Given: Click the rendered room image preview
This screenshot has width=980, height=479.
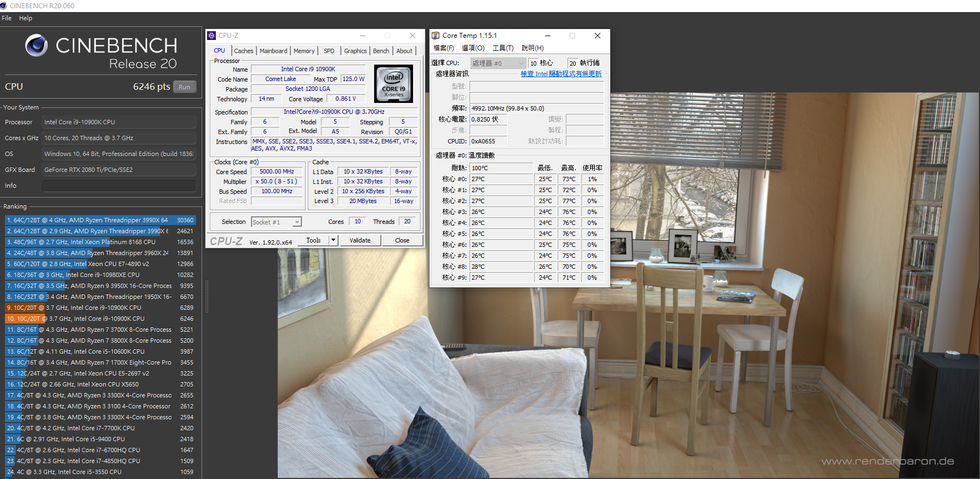Looking at the screenshot, I should (x=628, y=285).
